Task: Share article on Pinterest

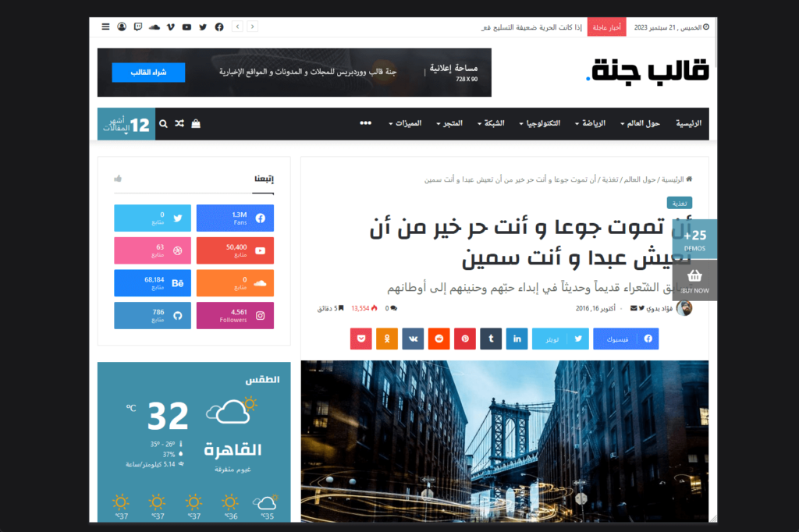Action: pos(465,339)
